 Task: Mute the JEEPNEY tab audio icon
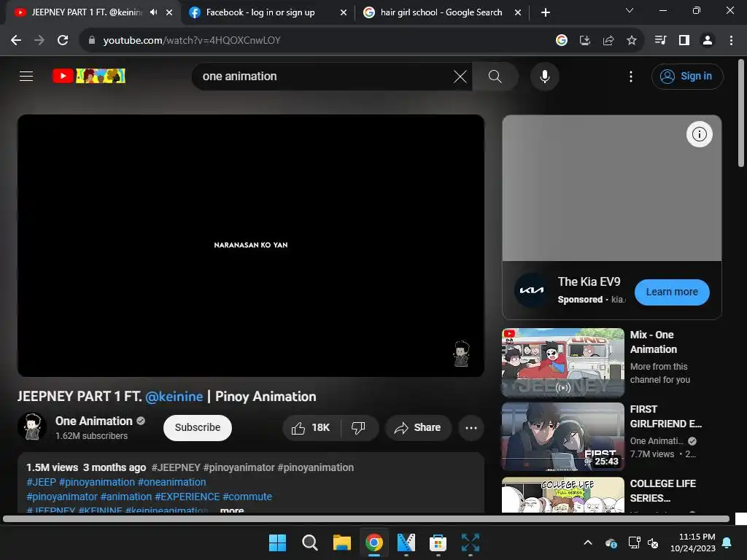point(153,12)
